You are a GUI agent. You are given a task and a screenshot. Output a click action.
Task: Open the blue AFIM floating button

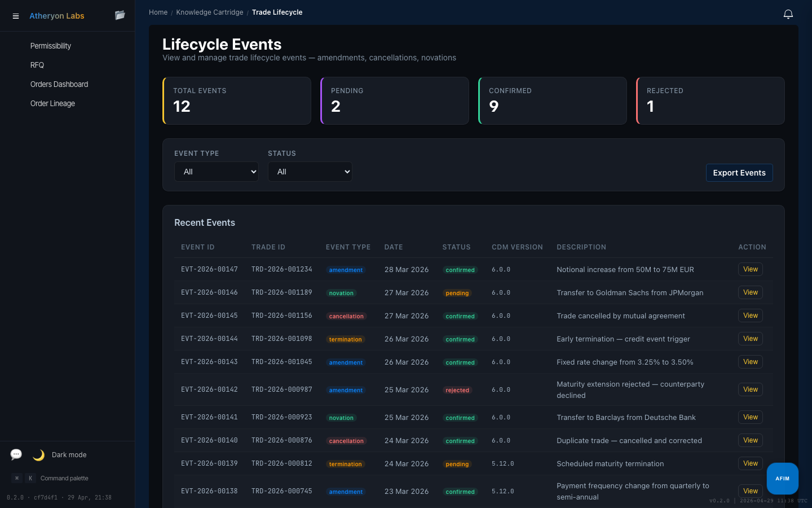[x=783, y=479]
